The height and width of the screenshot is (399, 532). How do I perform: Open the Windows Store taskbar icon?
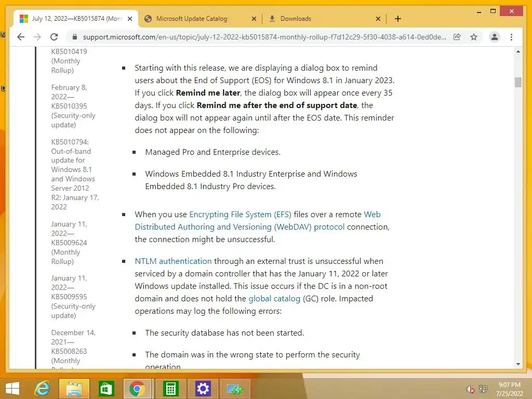click(106, 389)
